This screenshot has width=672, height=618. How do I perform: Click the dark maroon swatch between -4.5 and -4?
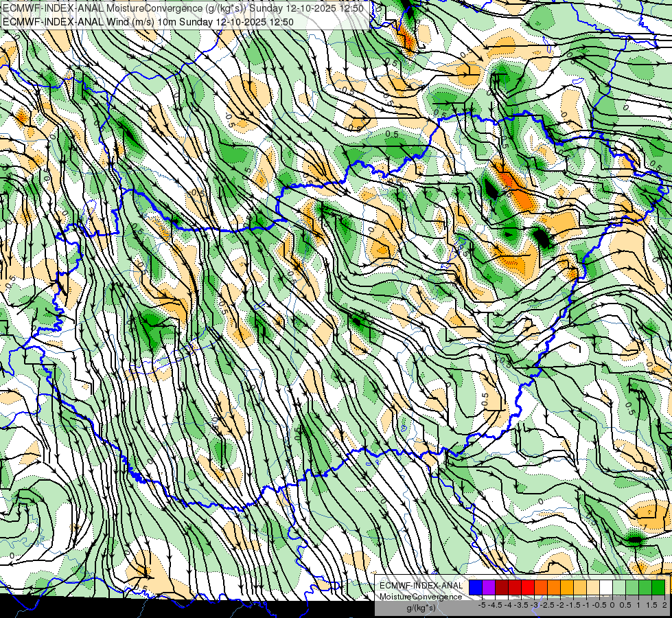tap(502, 588)
